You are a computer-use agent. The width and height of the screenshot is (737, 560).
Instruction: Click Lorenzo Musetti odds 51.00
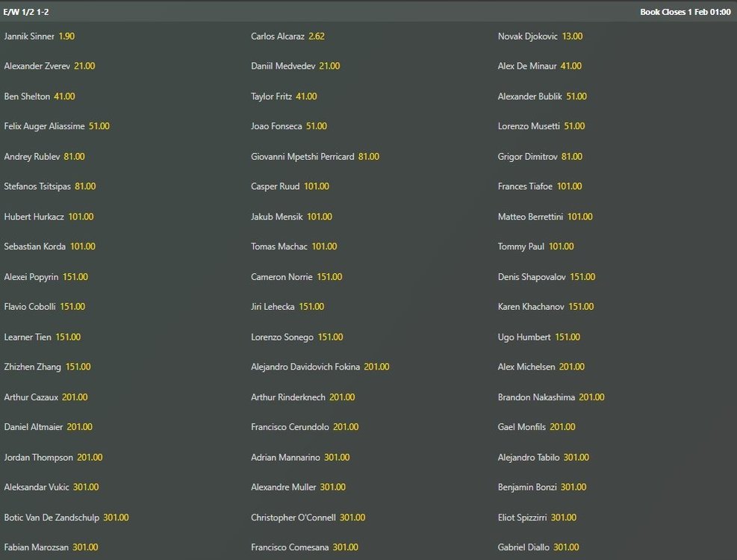[574, 126]
